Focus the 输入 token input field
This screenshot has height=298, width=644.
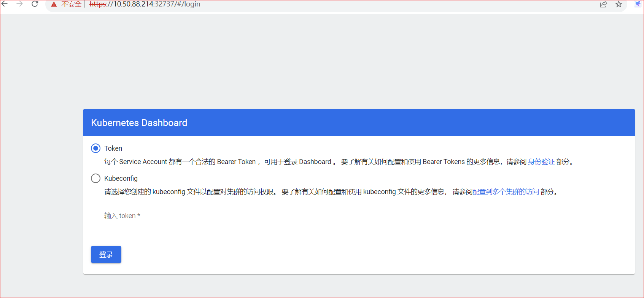(x=359, y=216)
